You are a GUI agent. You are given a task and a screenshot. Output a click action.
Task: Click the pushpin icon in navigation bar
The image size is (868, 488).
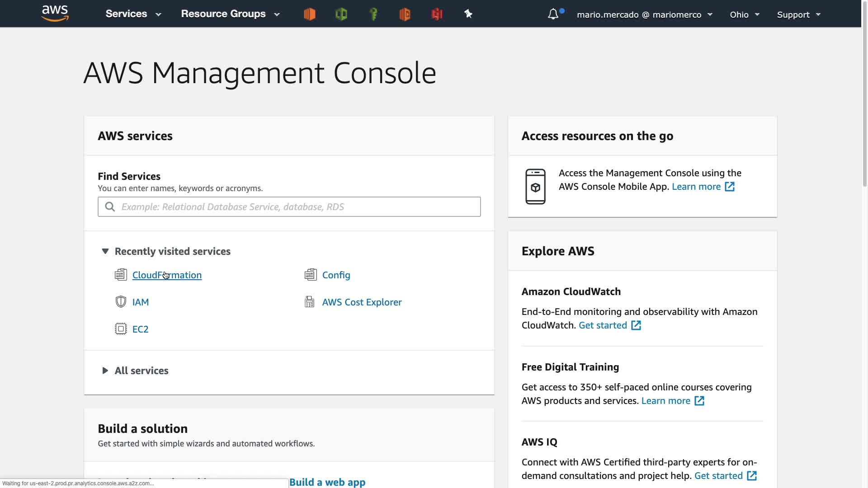click(468, 14)
